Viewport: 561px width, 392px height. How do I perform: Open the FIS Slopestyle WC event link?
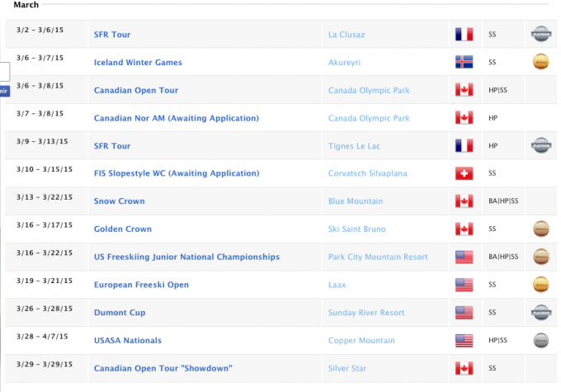pyautogui.click(x=177, y=173)
